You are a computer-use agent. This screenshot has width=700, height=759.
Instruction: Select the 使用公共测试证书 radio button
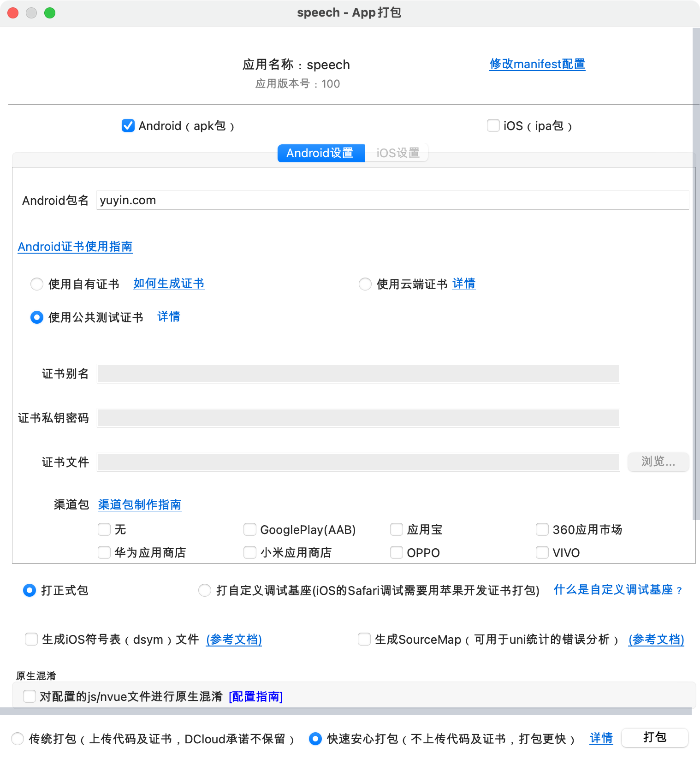tap(37, 317)
